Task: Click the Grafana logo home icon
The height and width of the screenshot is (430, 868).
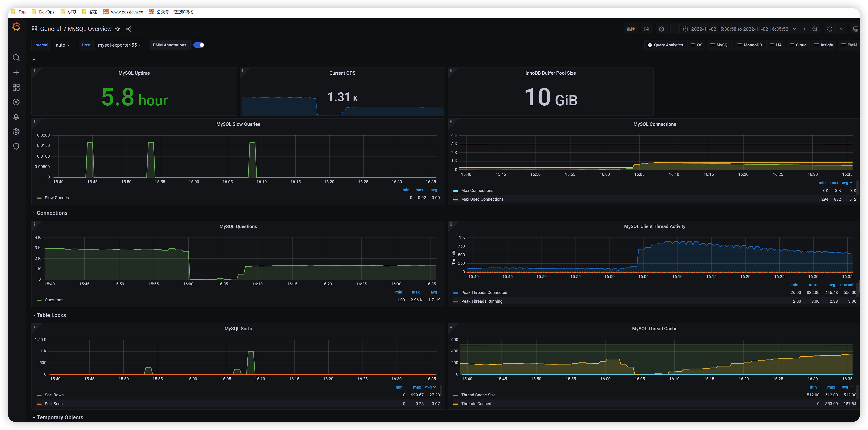Action: [x=16, y=27]
